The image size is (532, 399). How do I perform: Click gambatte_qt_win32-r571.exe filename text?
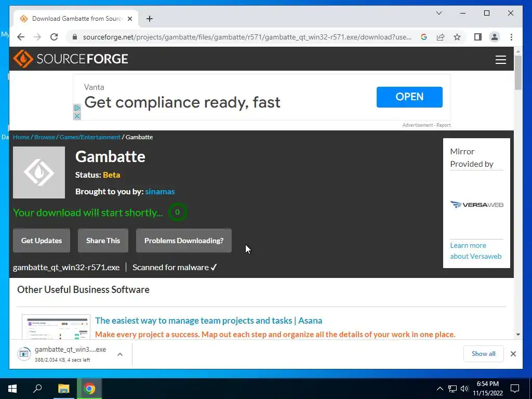[x=66, y=268]
